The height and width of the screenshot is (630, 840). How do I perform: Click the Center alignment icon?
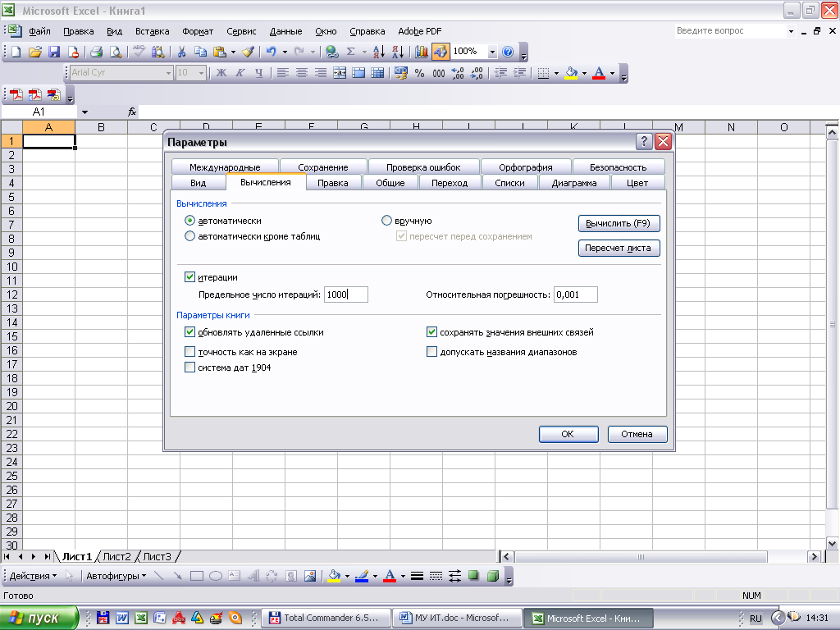click(302, 73)
